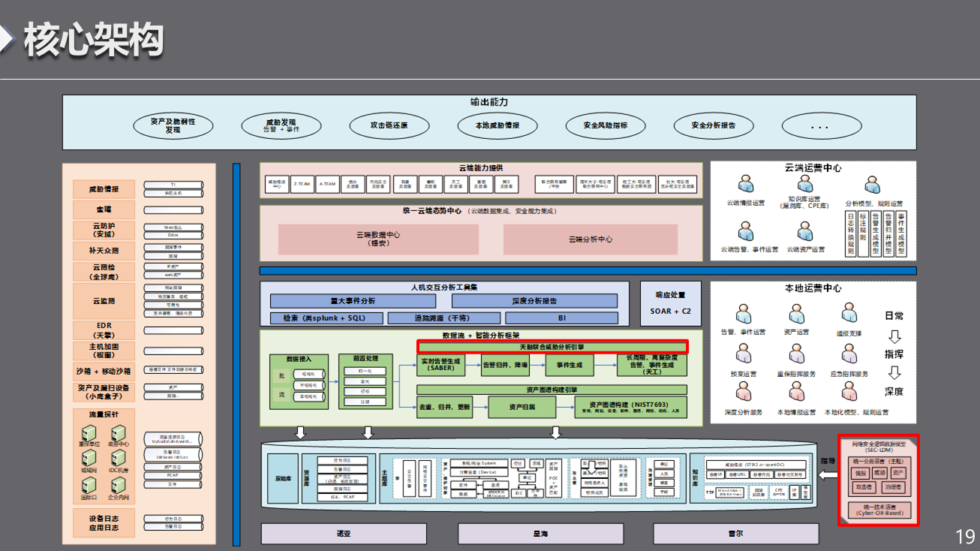This screenshot has height=551, width=980.
Task: Select the 本地化模型、规则运营 person icon
Action: 849,393
